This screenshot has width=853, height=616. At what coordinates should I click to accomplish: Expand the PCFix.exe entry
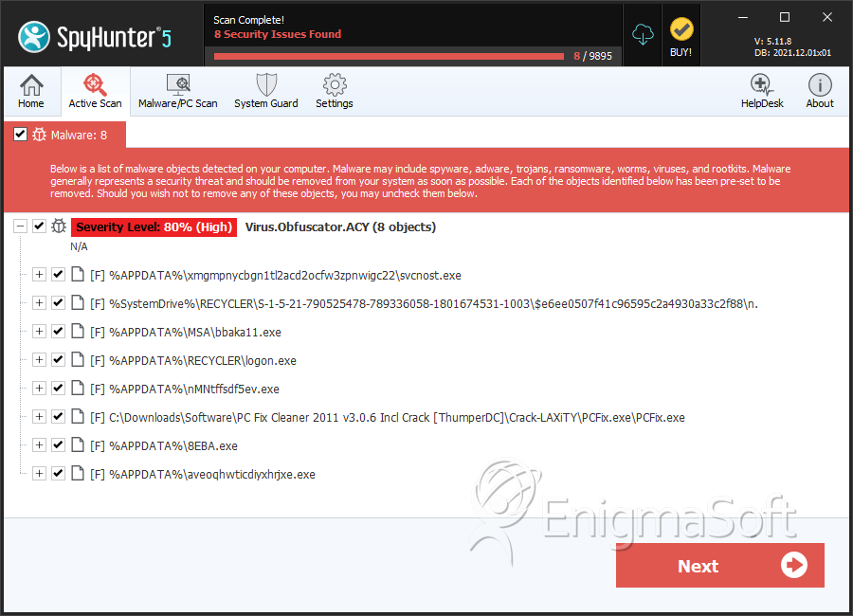click(39, 417)
